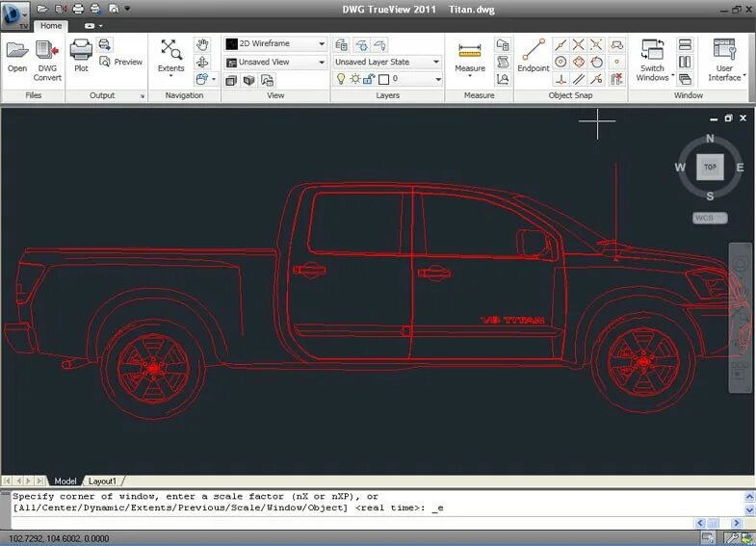Select the Measure ruler tool
This screenshot has width=756, height=546.
point(470,57)
